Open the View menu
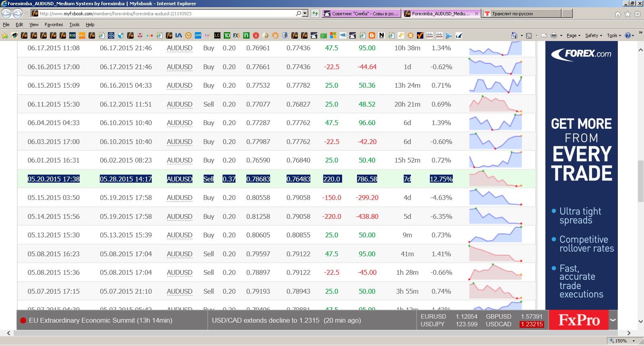The width and height of the screenshot is (644, 346). click(x=34, y=25)
